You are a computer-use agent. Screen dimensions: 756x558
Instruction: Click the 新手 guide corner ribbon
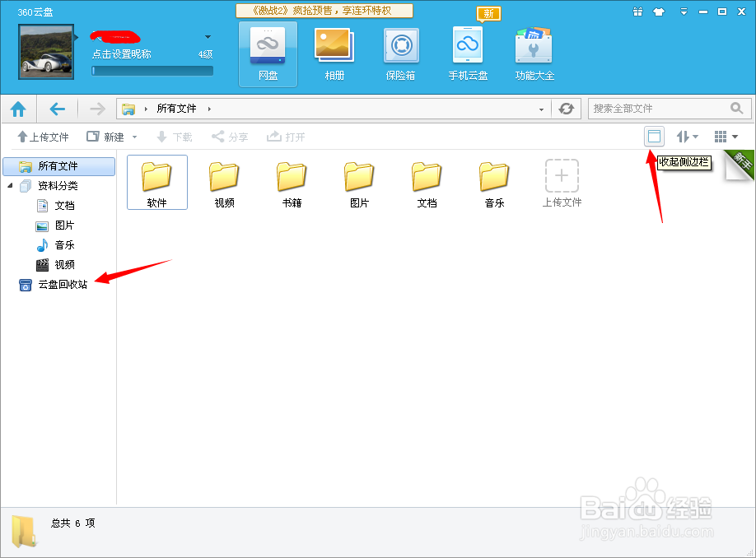(x=740, y=165)
